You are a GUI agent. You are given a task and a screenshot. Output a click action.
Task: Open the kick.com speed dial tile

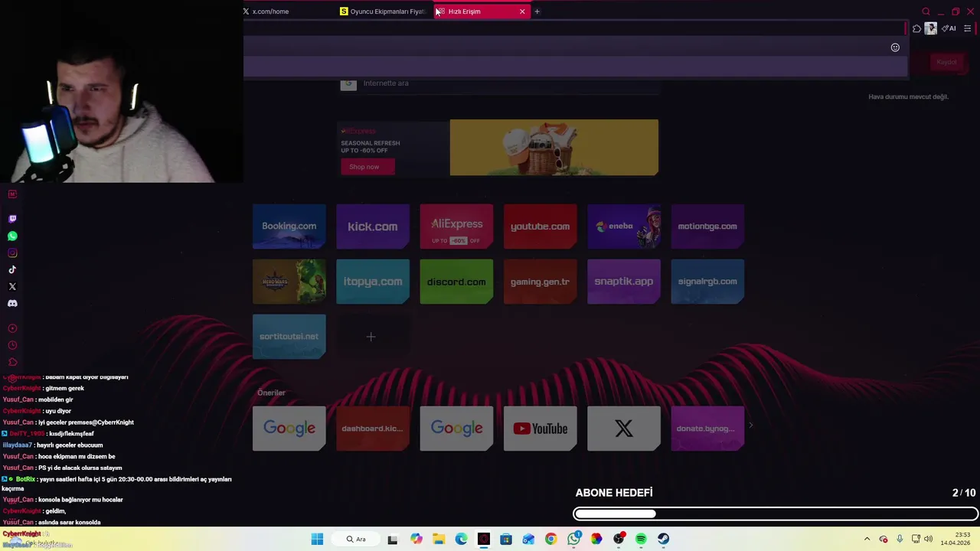[373, 227]
